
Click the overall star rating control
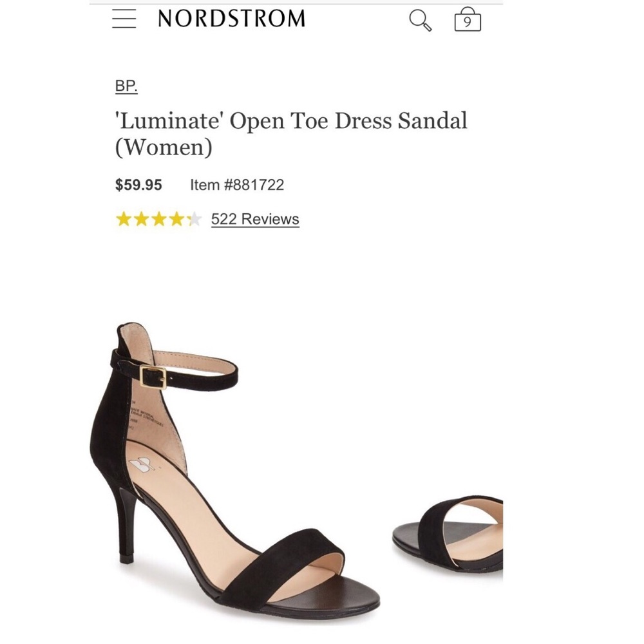pos(159,219)
